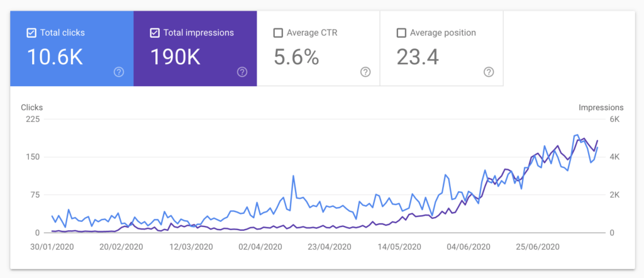The image size is (644, 278).
Task: Select the 10.6K total clicks value
Action: pyautogui.click(x=55, y=57)
